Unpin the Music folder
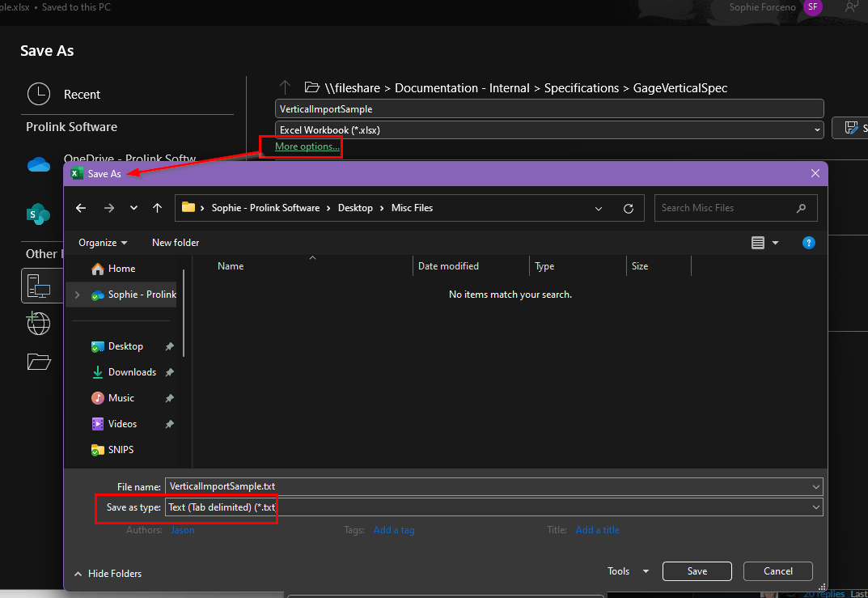This screenshot has height=598, width=868. (x=169, y=397)
